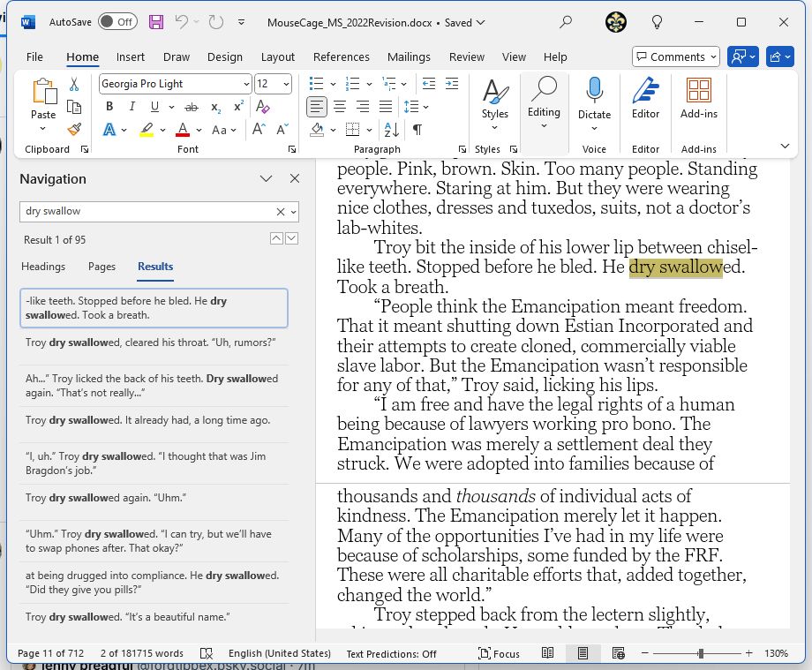Select the Format Painter tool
This screenshot has height=670, width=812.
tap(74, 128)
